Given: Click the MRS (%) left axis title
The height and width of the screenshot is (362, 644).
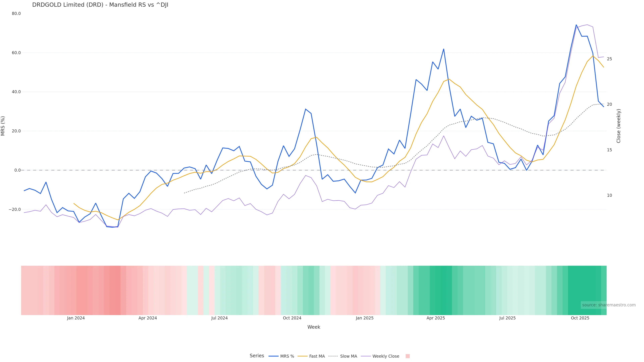Looking at the screenshot, I should click(x=3, y=126).
